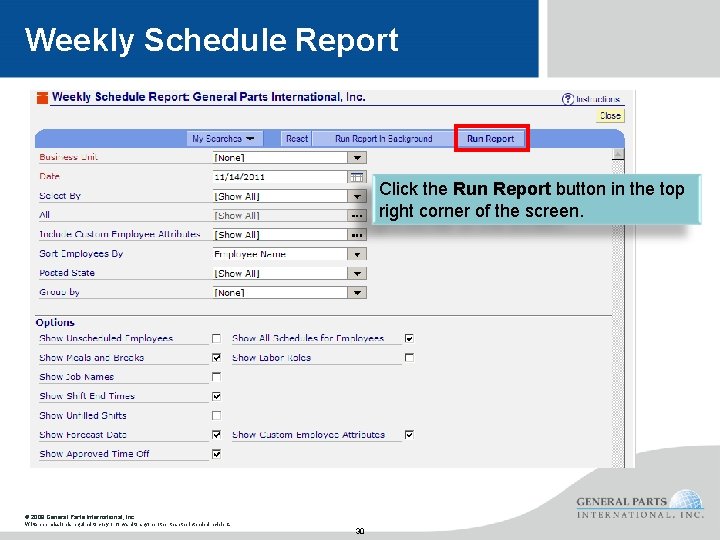
Task: Open the Posted State dropdown
Action: coord(357,273)
